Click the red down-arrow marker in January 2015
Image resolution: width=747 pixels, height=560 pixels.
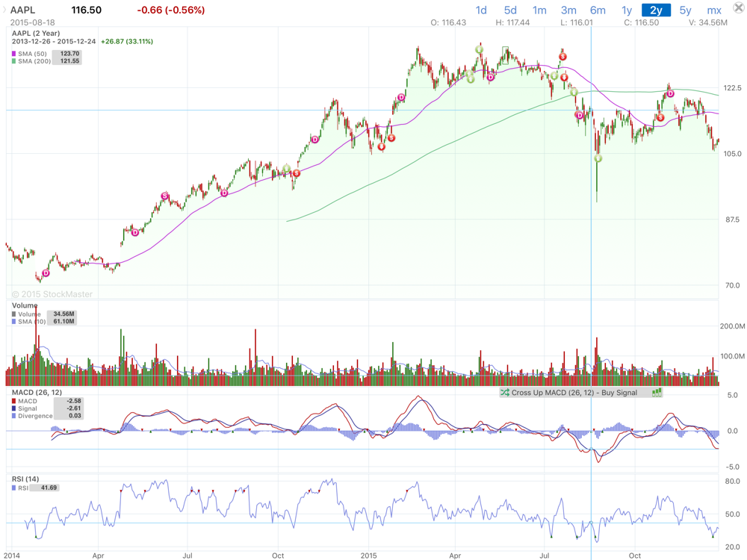point(381,146)
